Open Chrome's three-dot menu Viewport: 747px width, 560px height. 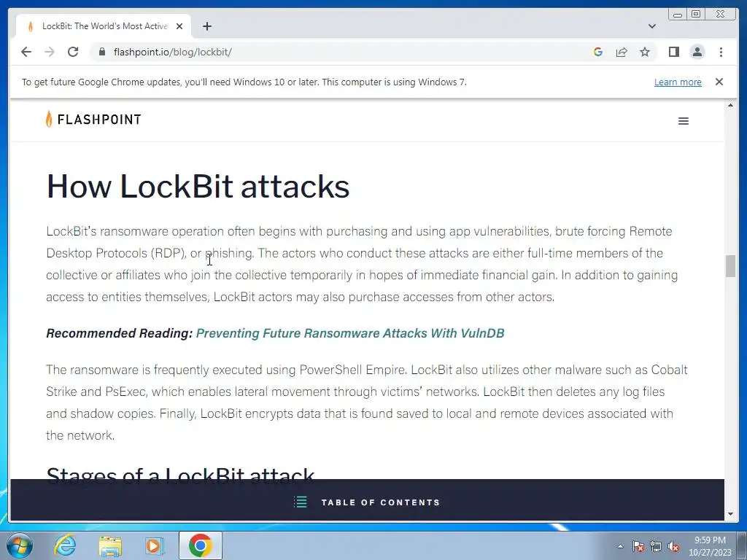721,52
